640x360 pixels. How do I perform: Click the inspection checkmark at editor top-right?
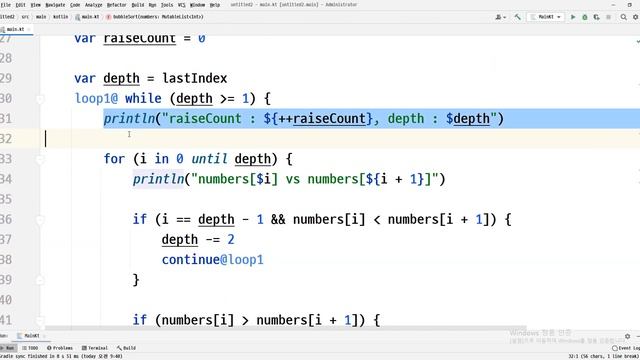[638, 41]
